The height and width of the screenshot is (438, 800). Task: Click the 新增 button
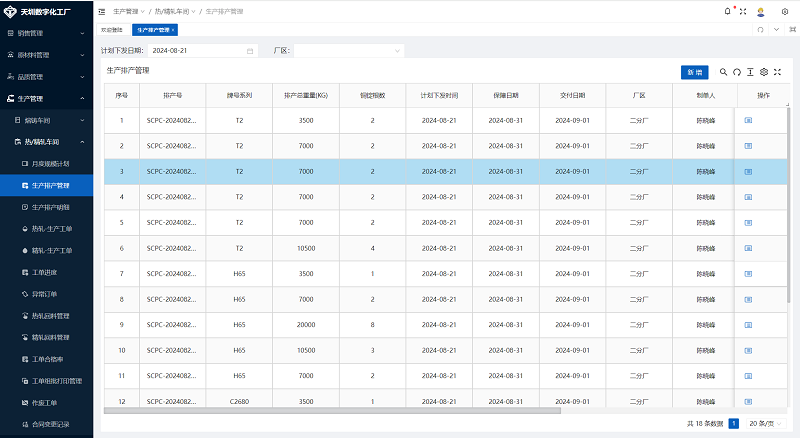tap(693, 72)
